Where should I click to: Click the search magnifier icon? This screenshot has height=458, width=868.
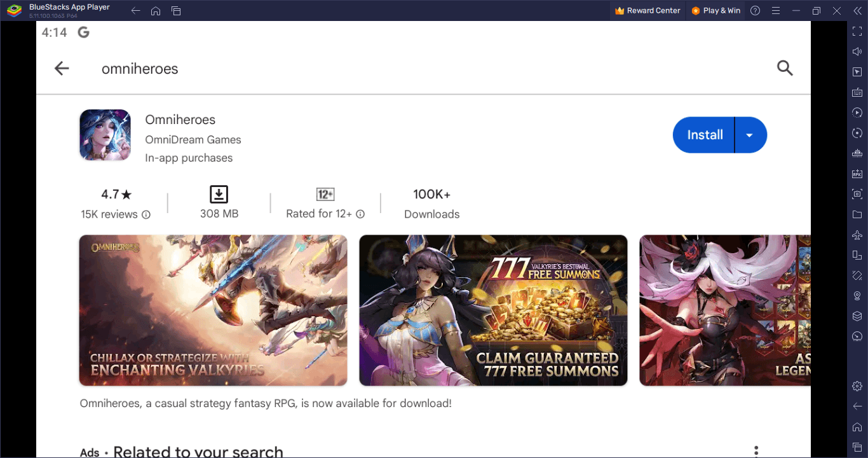pos(785,68)
